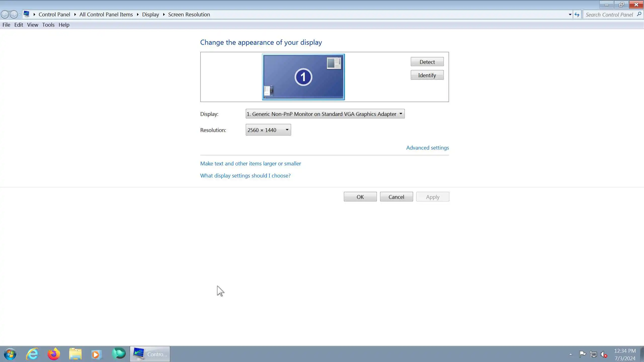Expand the Display monitor dropdown
Viewport: 644px width, 362px height.
[325, 114]
